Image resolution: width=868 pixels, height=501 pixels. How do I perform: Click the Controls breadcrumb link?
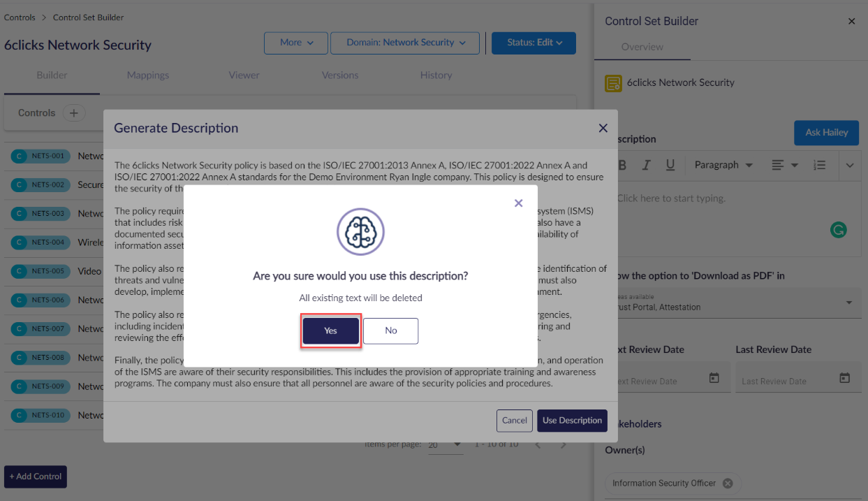click(20, 17)
